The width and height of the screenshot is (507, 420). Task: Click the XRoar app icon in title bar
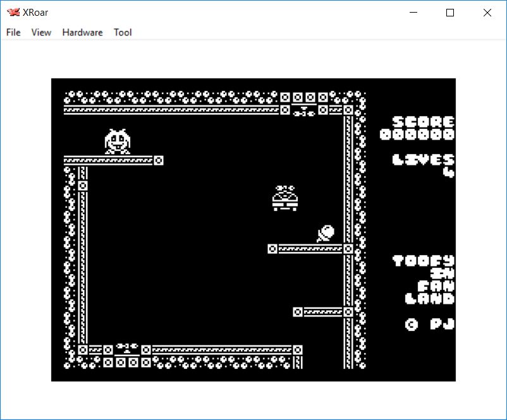[x=13, y=13]
